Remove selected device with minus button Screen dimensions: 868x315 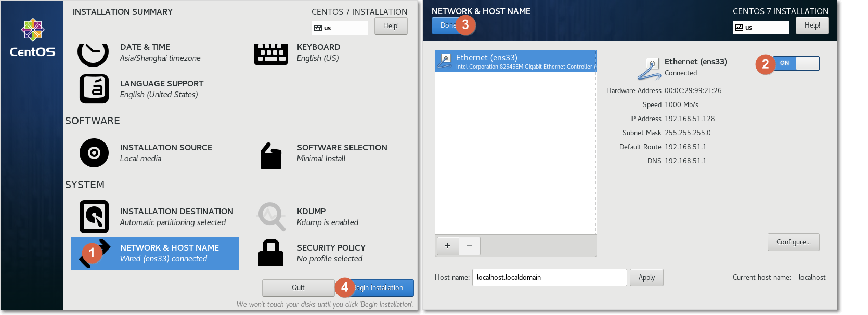pyautogui.click(x=470, y=246)
